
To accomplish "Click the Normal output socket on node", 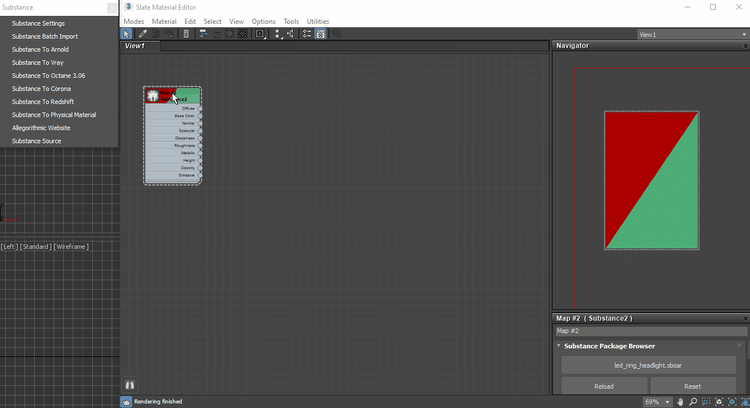I will click(x=200, y=123).
